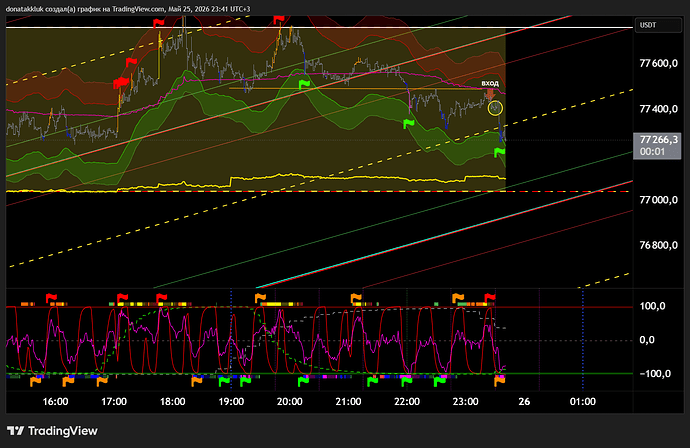This screenshot has height=448, width=690.
Task: Click the date label 26 on time axis
Action: coord(524,401)
